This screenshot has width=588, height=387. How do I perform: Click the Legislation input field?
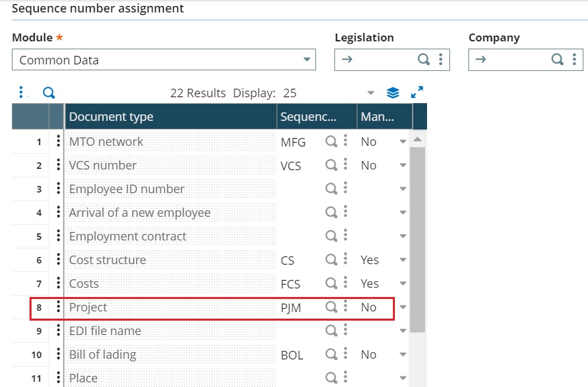point(378,60)
